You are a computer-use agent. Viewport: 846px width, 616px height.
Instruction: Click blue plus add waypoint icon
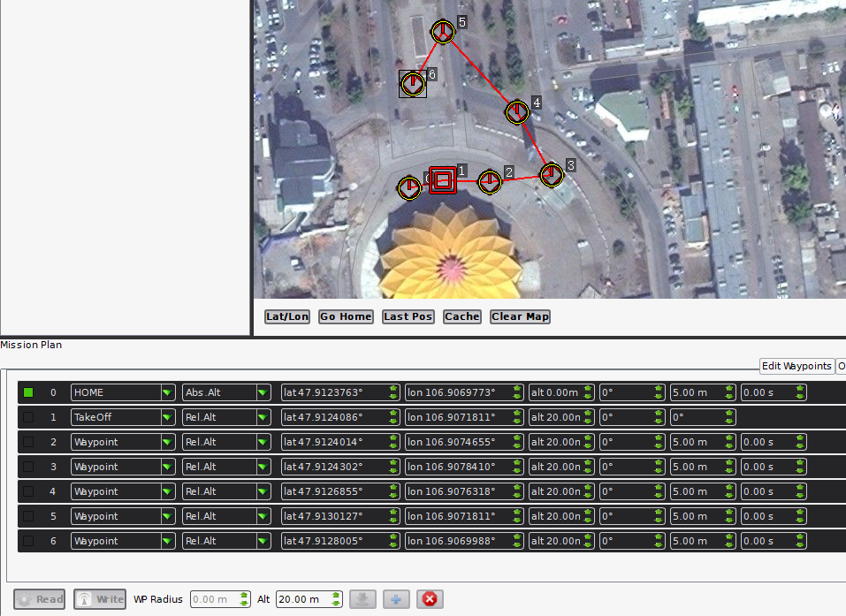[x=396, y=599]
